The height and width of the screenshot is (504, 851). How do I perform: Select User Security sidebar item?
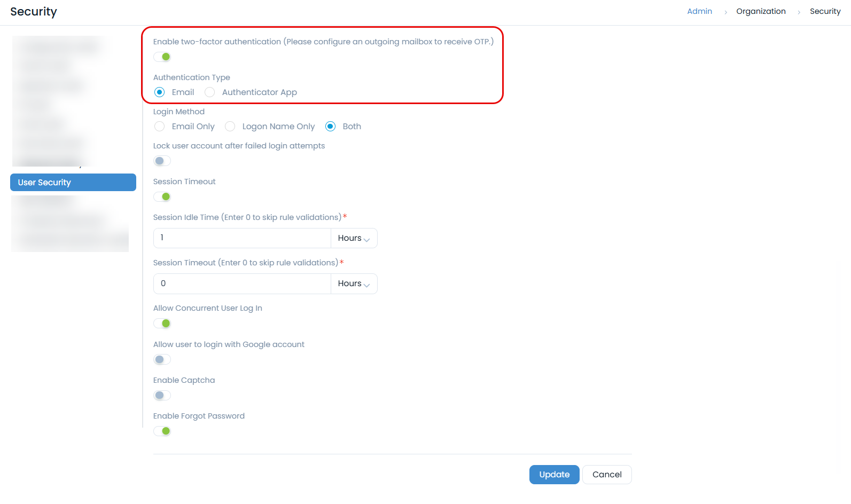(x=73, y=183)
